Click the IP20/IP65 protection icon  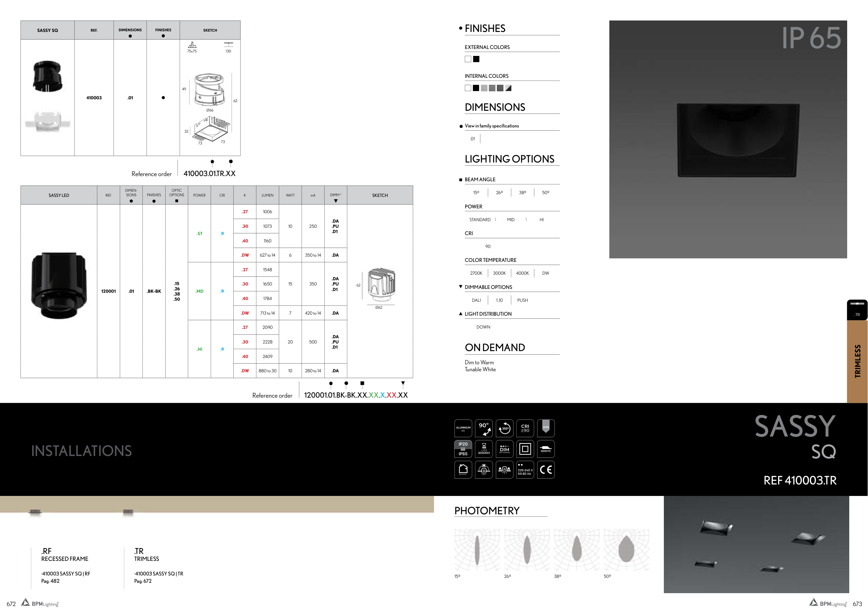coord(463,449)
